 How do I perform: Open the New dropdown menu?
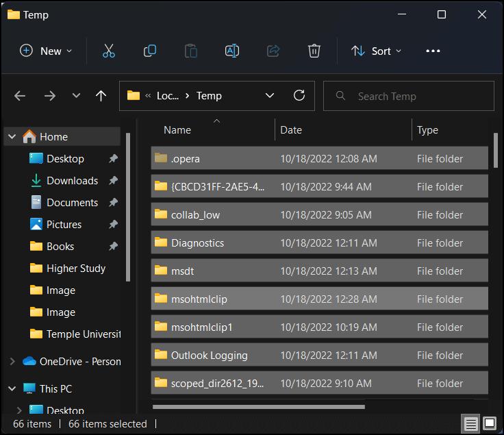pos(46,51)
